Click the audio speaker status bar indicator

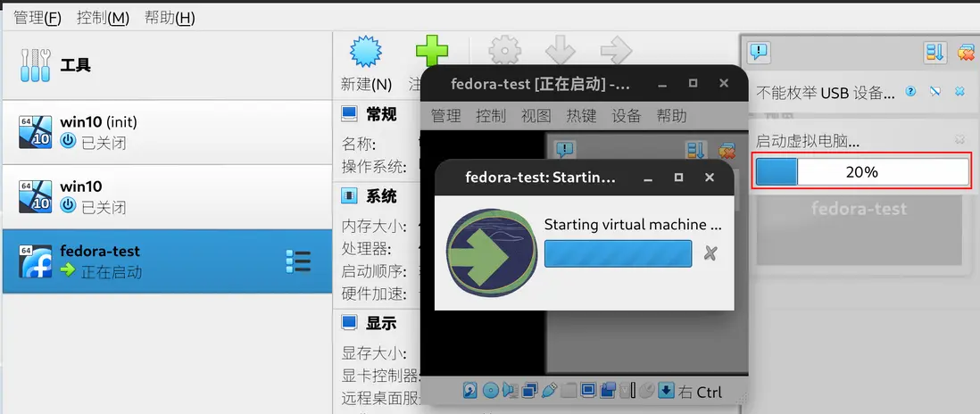tap(511, 390)
